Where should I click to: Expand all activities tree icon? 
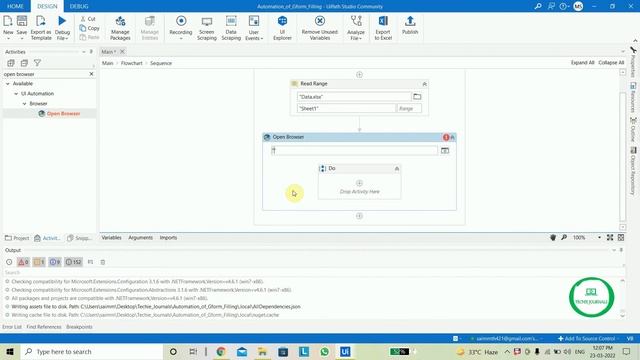pyautogui.click(x=11, y=63)
